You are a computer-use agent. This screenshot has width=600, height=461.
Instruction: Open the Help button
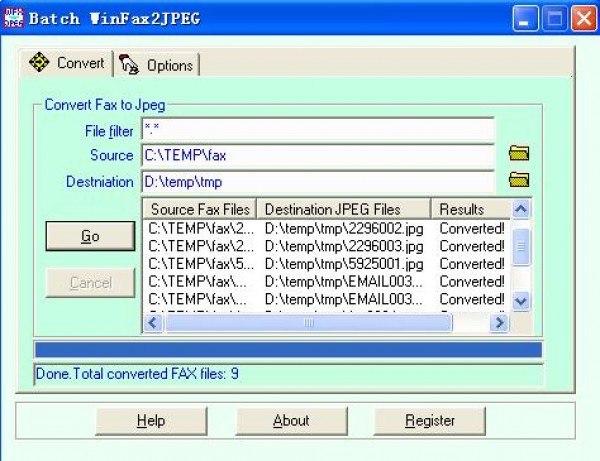[x=151, y=421]
